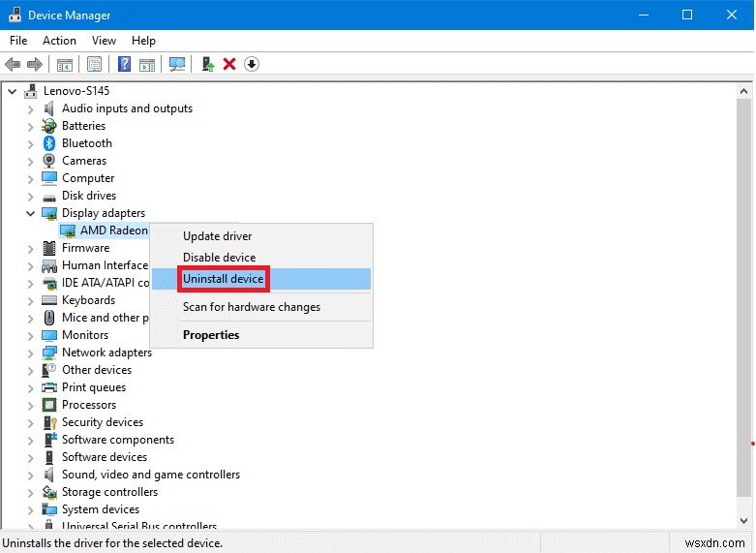Expand the Monitors category arrow

[30, 336]
